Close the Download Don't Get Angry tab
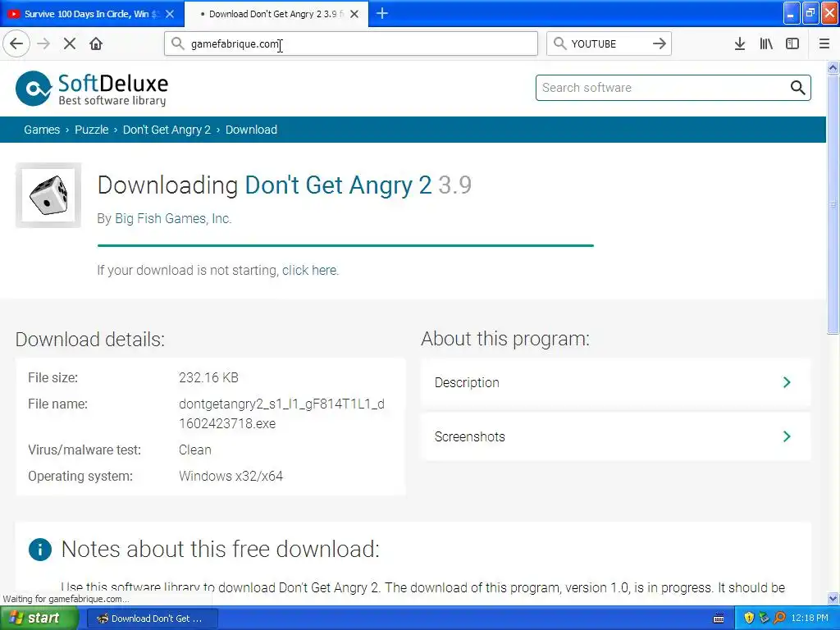The width and height of the screenshot is (840, 630). point(354,14)
